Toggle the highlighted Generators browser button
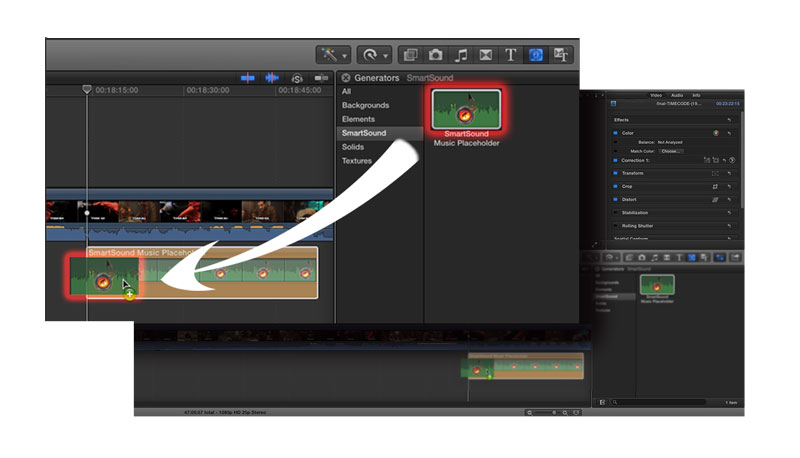This screenshot has height=458, width=800. tap(535, 55)
